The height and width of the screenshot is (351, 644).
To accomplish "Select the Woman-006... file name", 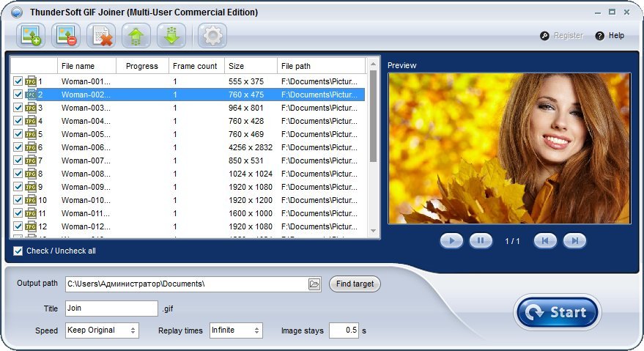I will coord(86,147).
